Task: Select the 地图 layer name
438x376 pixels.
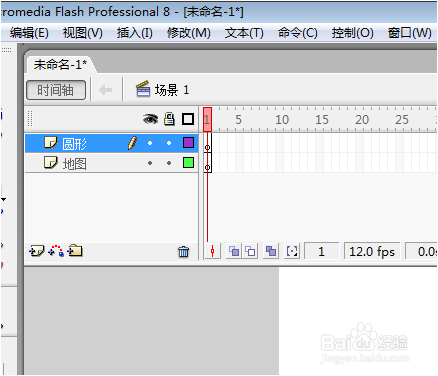Action: click(x=75, y=164)
